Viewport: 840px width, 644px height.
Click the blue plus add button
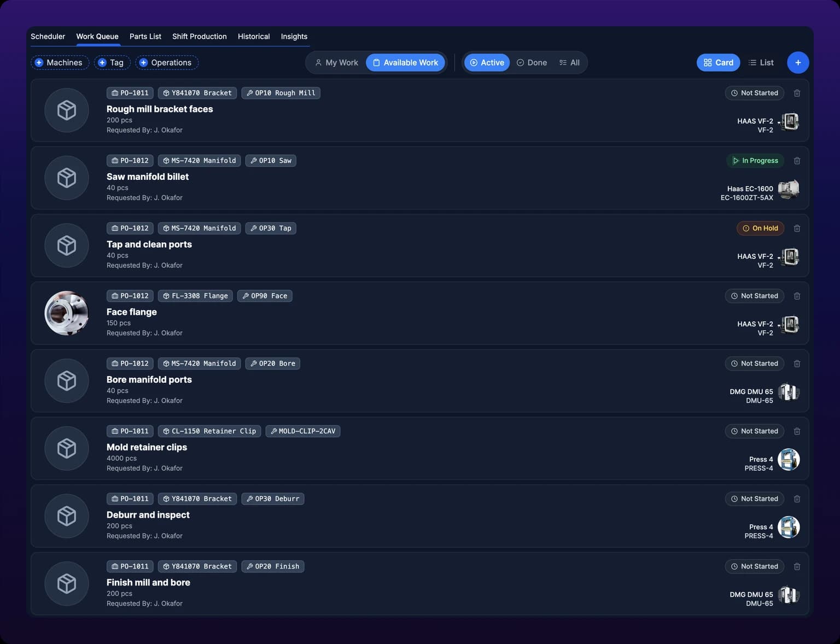tap(798, 62)
